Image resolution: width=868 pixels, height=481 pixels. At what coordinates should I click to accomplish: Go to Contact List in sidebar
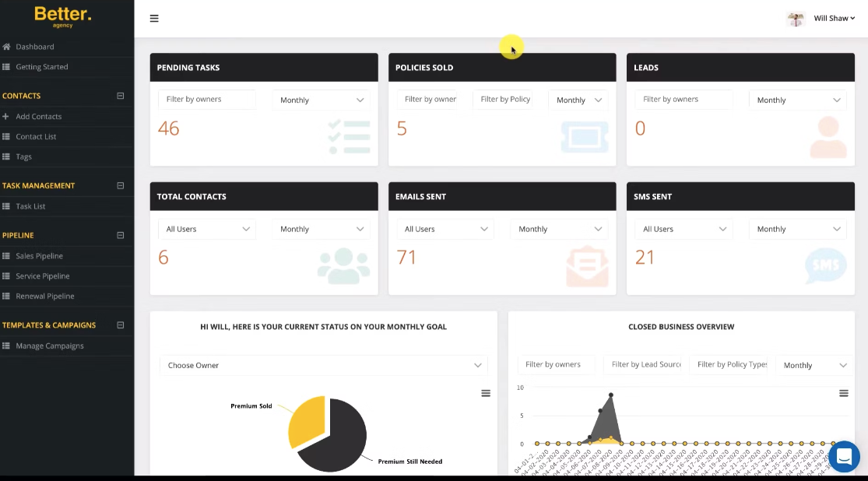click(36, 136)
